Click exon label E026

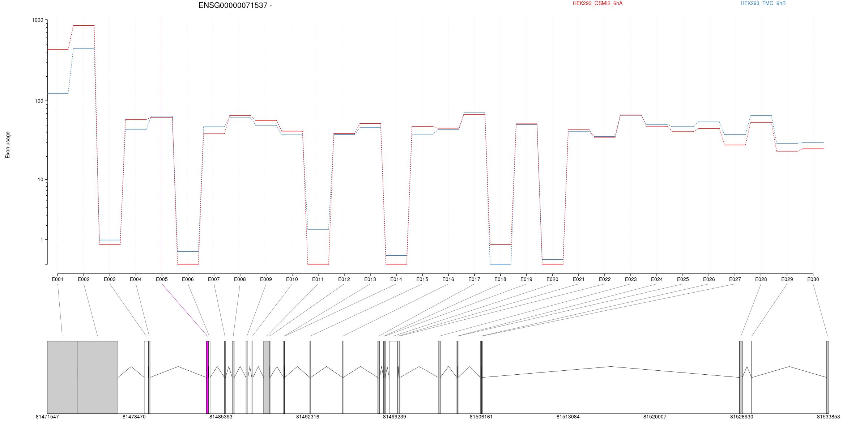click(709, 279)
